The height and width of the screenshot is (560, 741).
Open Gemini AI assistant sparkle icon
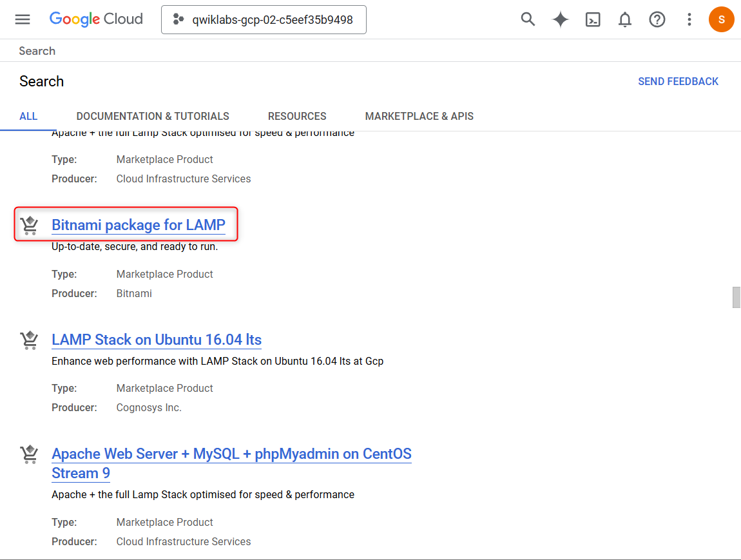coord(560,19)
